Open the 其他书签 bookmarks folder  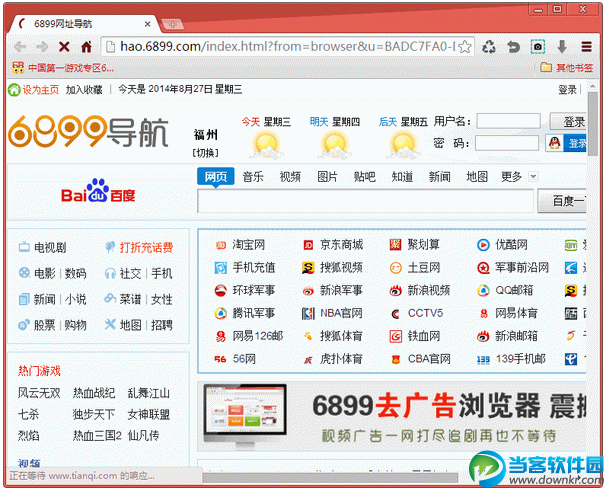pos(567,68)
